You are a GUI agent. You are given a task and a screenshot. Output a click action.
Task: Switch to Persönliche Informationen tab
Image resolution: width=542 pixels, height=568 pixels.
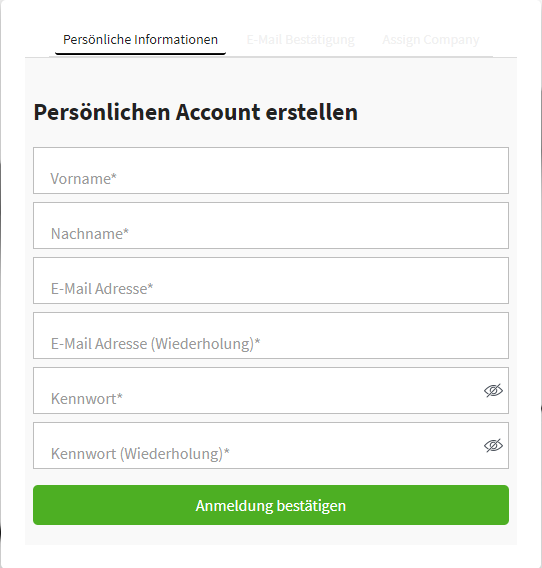140,39
